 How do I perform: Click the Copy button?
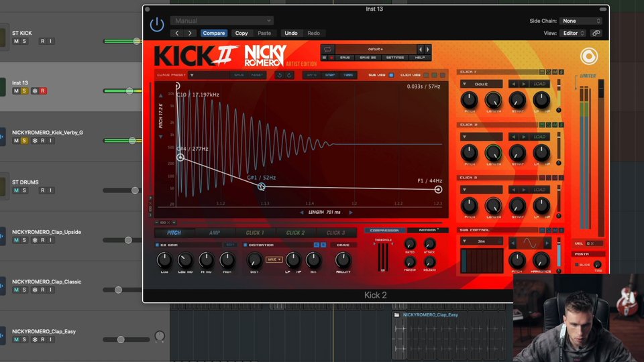pos(241,34)
